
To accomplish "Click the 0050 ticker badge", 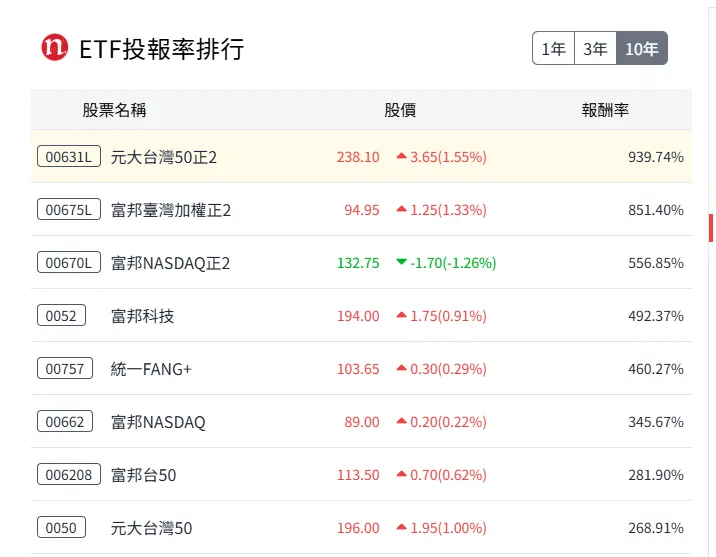I will point(61,528).
